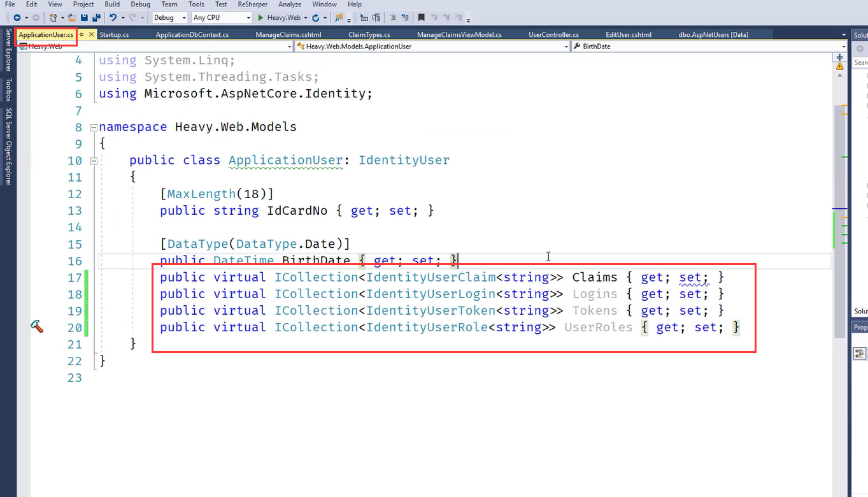Click the Clear Bookmarks toolbar icon
The image size is (868, 497).
click(x=458, y=18)
